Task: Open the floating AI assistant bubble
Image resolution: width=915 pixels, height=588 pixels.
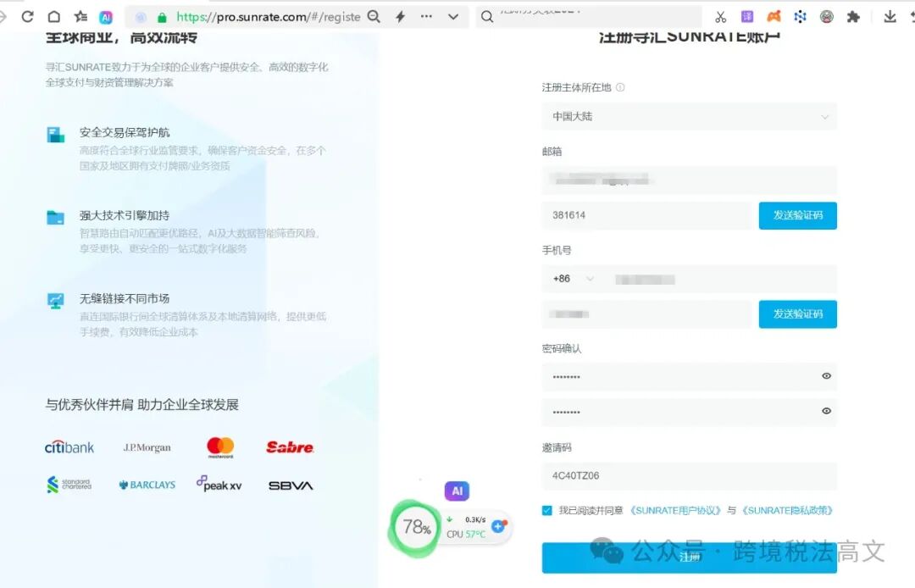Action: coord(457,491)
